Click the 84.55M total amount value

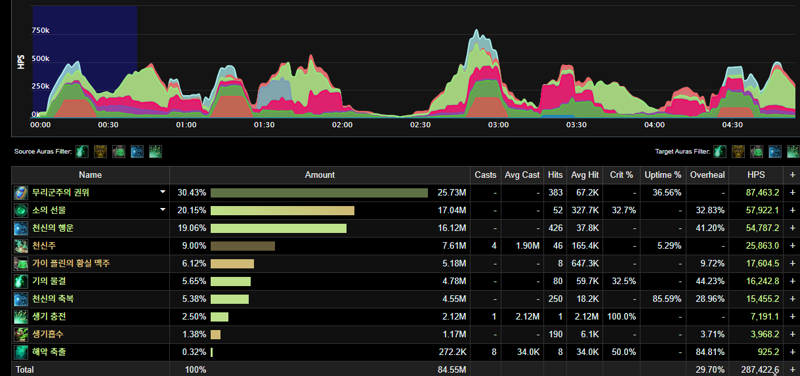point(452,369)
